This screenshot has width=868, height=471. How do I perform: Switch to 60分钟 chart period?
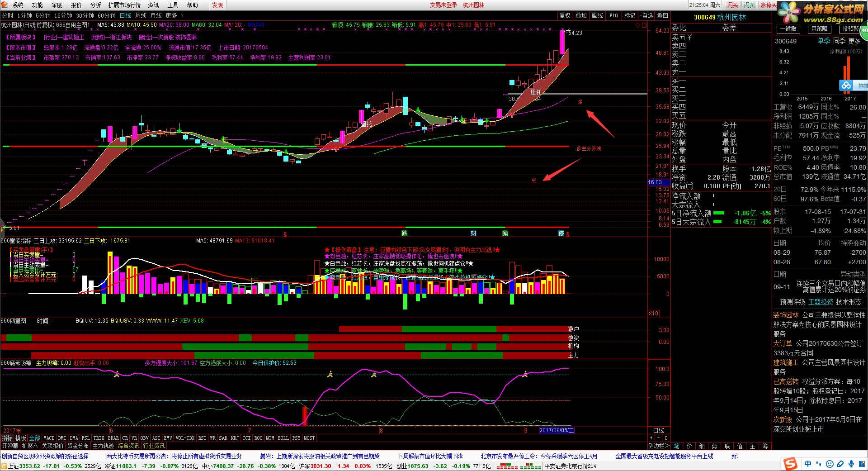(107, 15)
